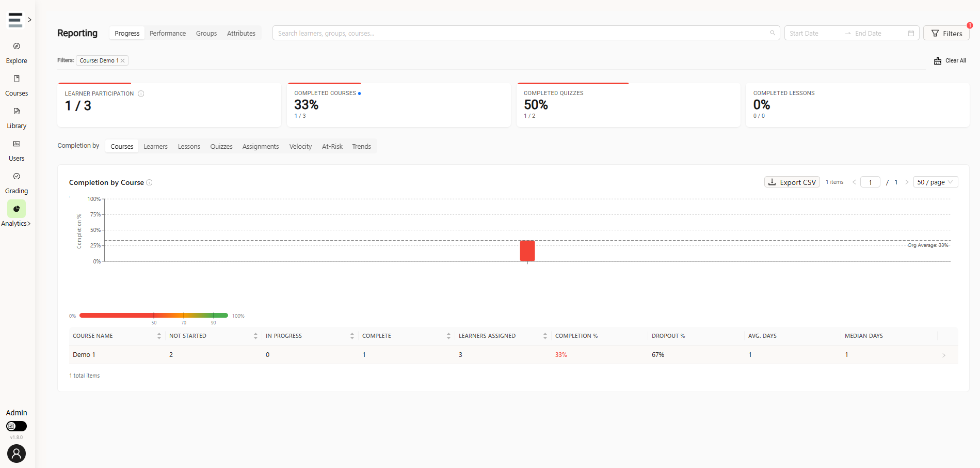980x468 pixels.
Task: Click the 67% dropout value
Action: (658, 355)
